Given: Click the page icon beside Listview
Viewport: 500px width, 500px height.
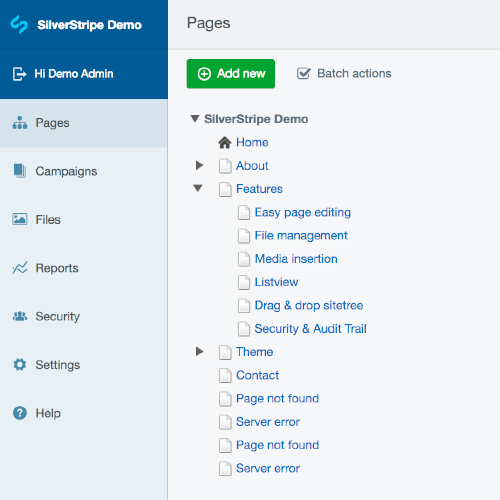Looking at the screenshot, I should [244, 282].
